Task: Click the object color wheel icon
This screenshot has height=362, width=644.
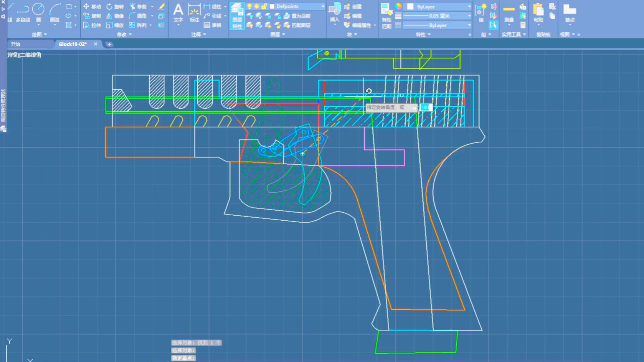Action: 398,6
